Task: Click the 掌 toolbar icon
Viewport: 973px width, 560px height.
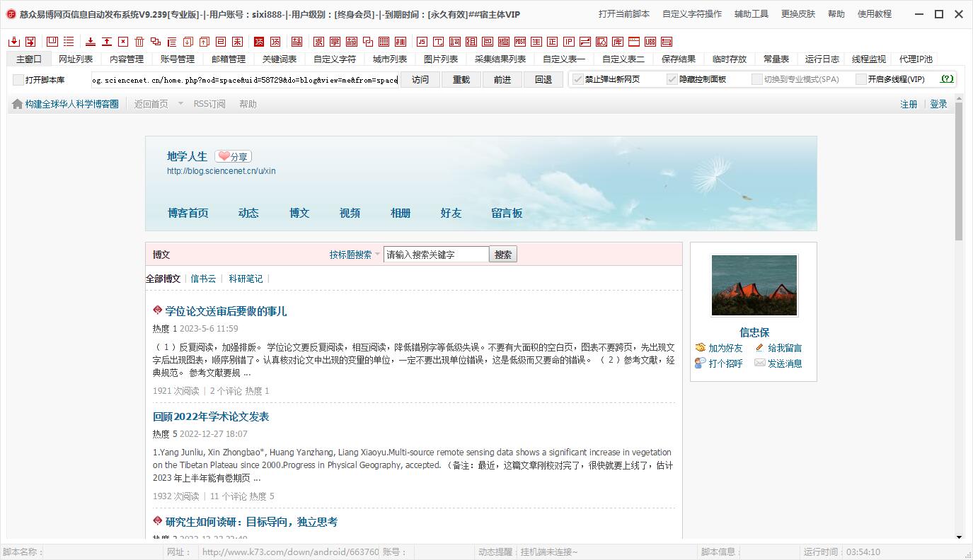Action: (335, 42)
